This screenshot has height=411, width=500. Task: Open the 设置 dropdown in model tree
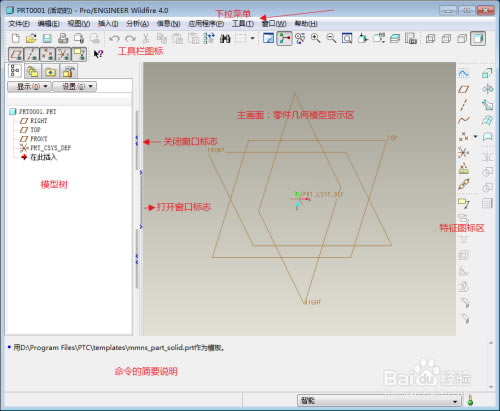pos(75,87)
